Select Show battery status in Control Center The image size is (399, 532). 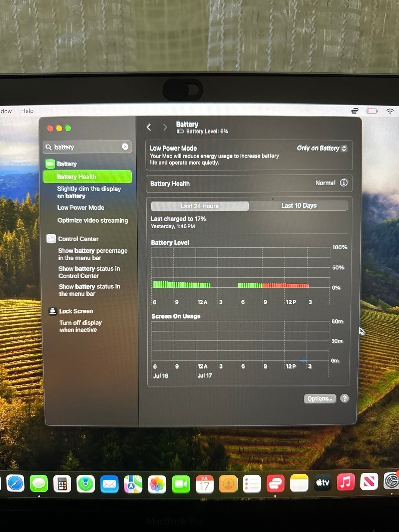(89, 272)
